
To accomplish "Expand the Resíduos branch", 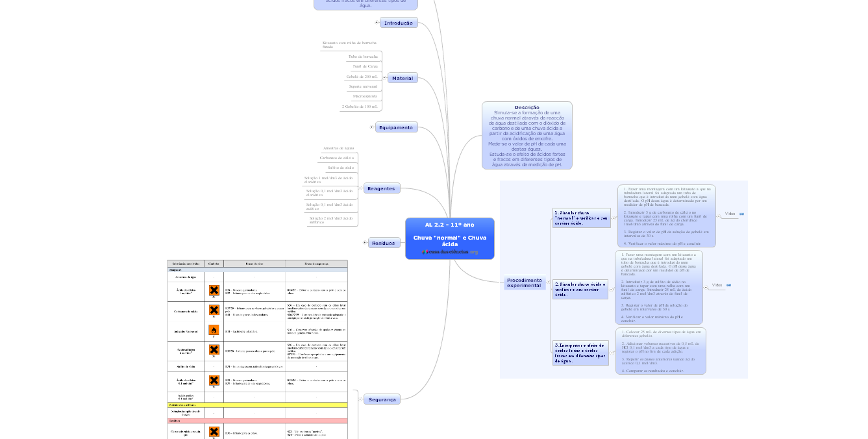I will (365, 243).
